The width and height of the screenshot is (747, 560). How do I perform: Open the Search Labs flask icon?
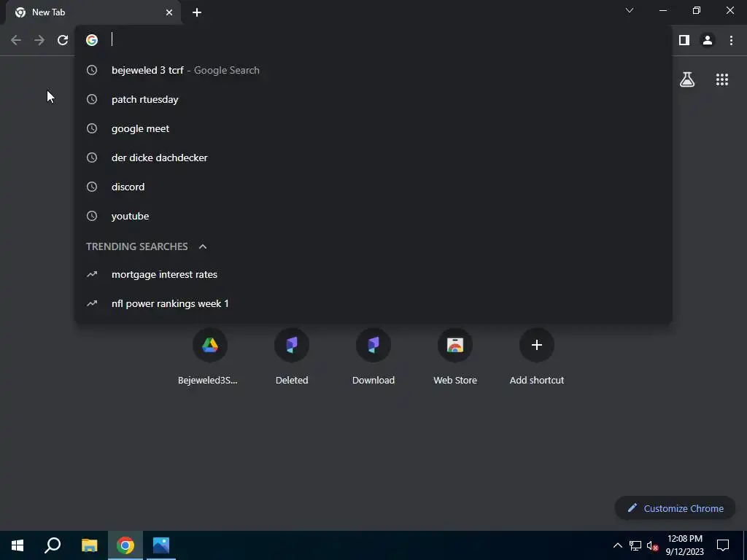687,79
